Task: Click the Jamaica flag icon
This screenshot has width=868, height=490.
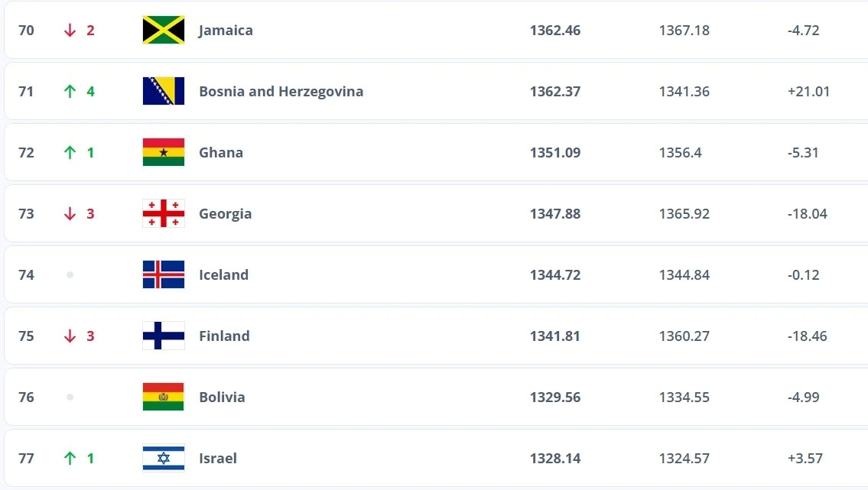Action: 163,31
